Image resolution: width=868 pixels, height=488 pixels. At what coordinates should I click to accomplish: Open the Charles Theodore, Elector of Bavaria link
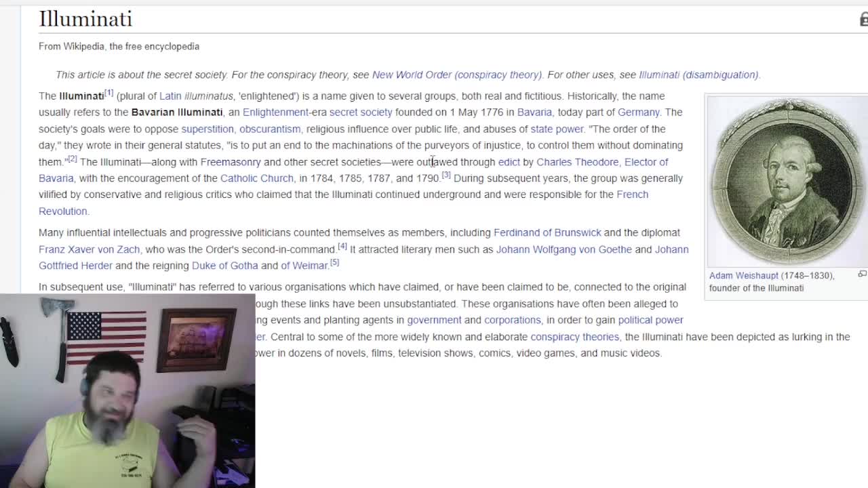tap(602, 162)
